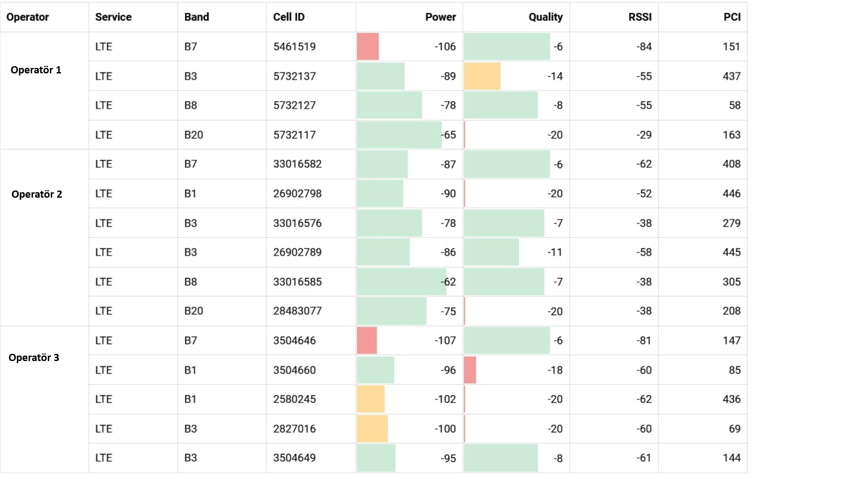Sort by the Power column header
The height and width of the screenshot is (479, 868).
coord(440,17)
